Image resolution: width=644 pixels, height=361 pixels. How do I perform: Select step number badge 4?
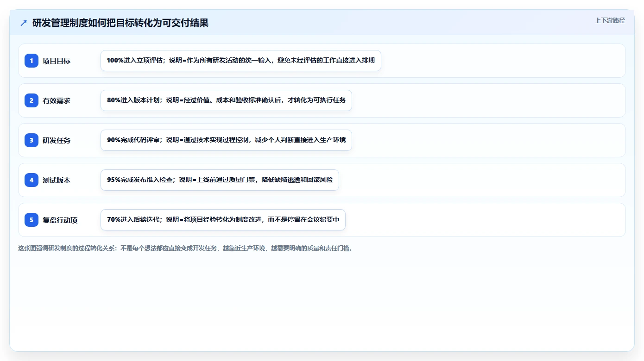point(32,180)
